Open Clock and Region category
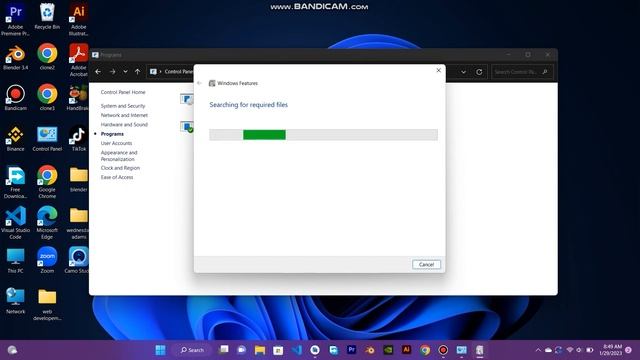Image resolution: width=640 pixels, height=360 pixels. (x=120, y=168)
